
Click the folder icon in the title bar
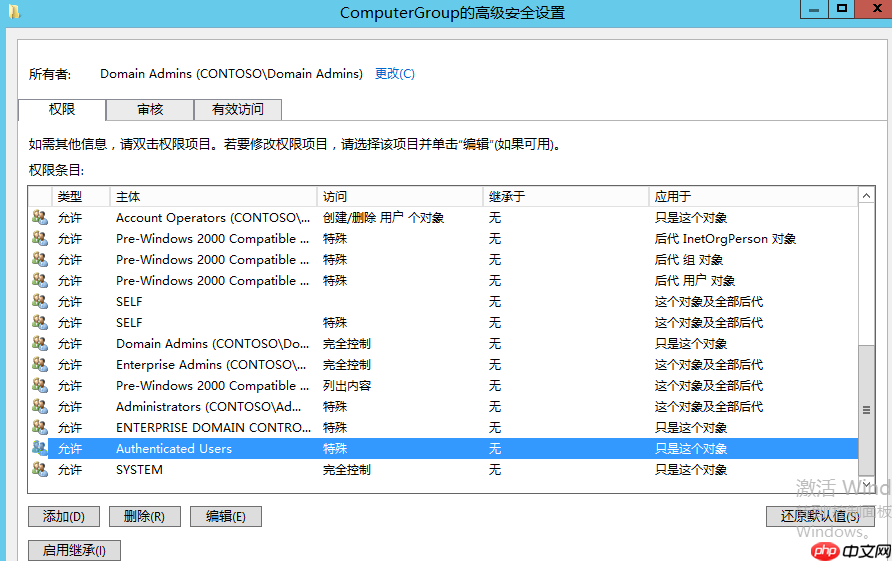[14, 11]
